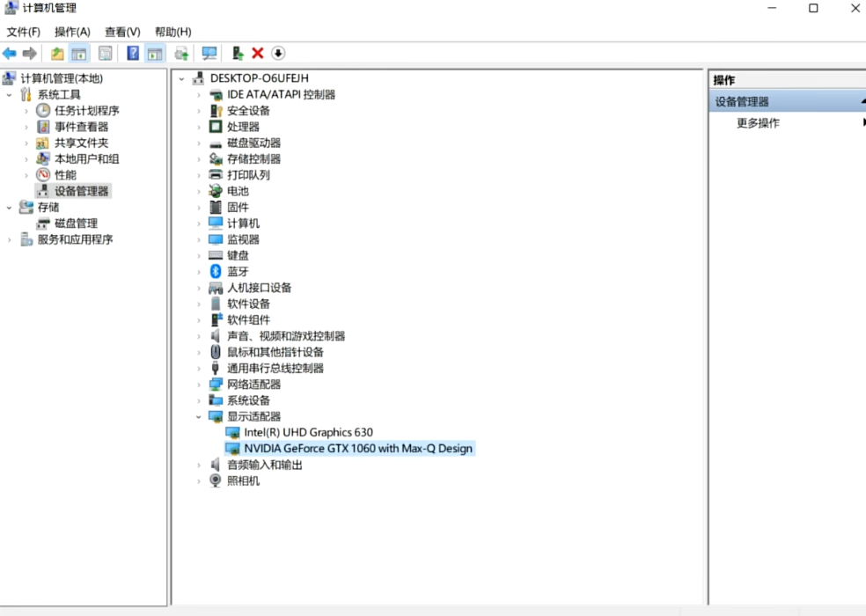Click the red X uninstall device icon

[x=258, y=54]
